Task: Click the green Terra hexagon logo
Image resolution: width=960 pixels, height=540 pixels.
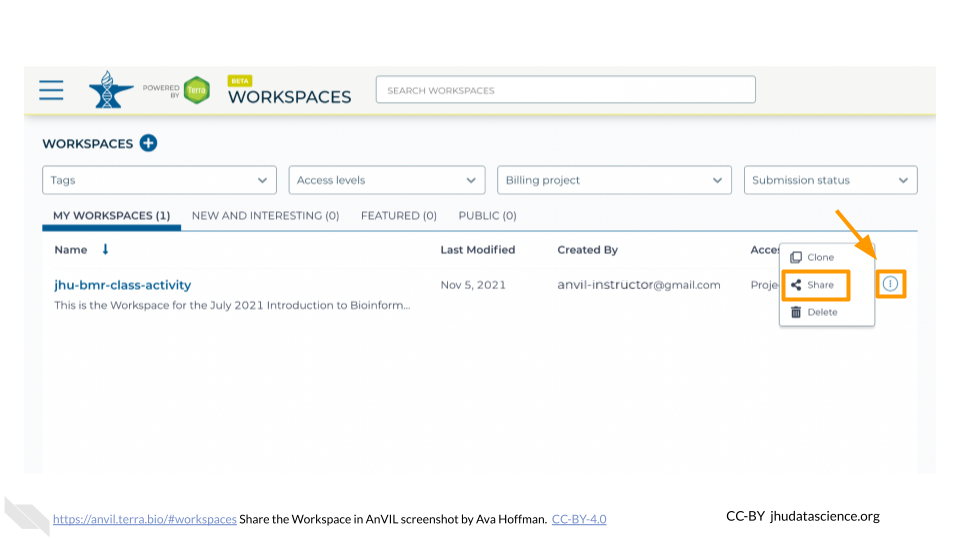Action: 197,90
